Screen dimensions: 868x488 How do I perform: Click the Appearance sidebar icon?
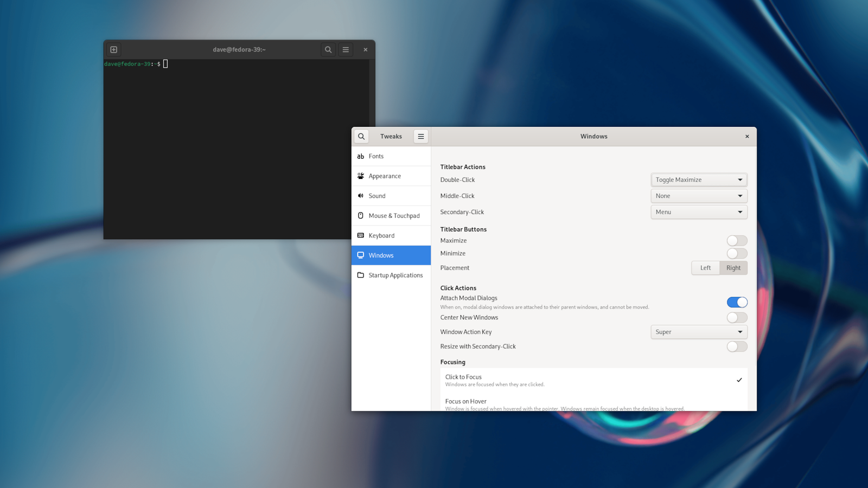pos(361,176)
